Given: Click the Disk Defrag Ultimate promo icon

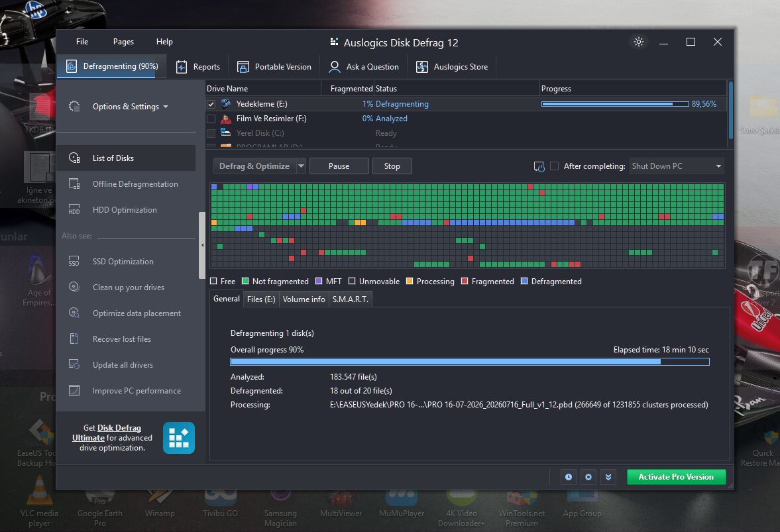Looking at the screenshot, I should [178, 438].
